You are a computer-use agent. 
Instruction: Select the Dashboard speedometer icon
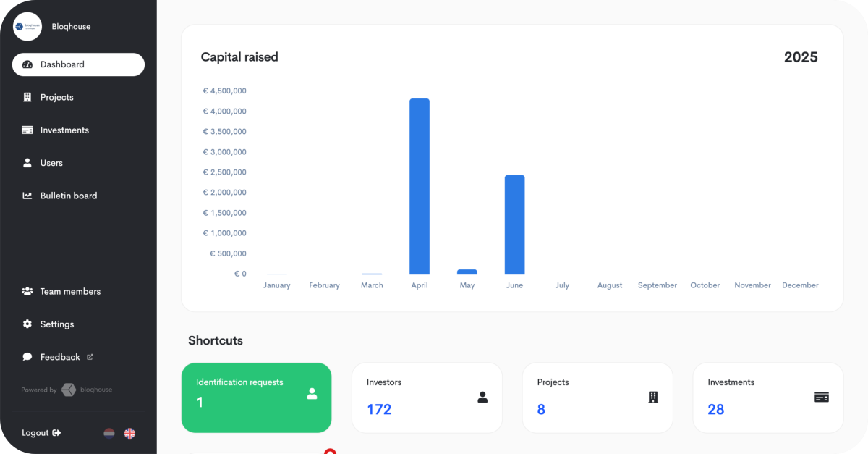coord(28,64)
